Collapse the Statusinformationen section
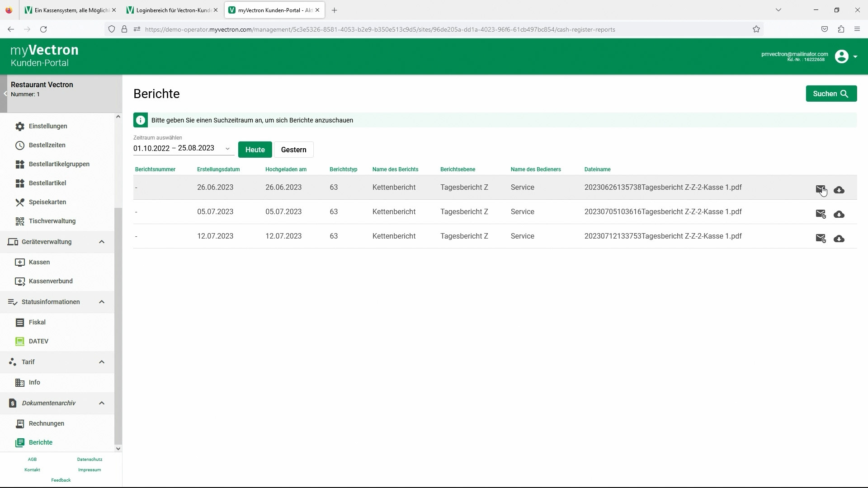Viewport: 868px width, 488px height. 101,302
